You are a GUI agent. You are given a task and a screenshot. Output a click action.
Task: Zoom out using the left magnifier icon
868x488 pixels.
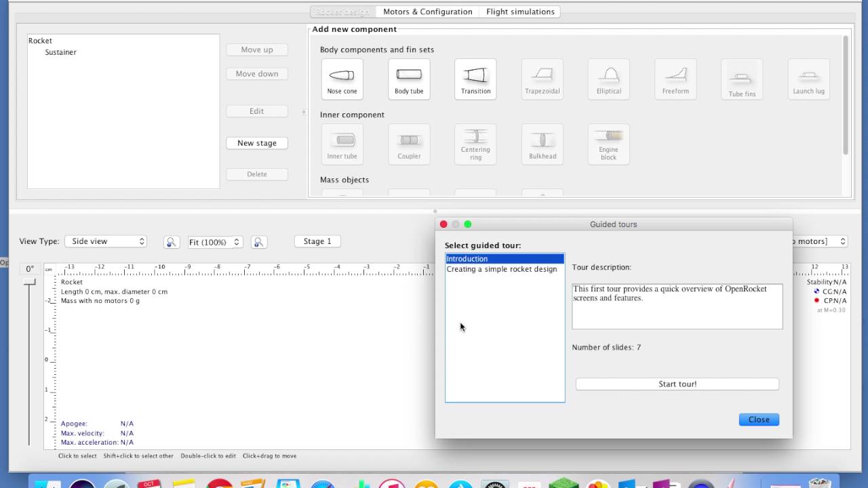click(x=172, y=242)
